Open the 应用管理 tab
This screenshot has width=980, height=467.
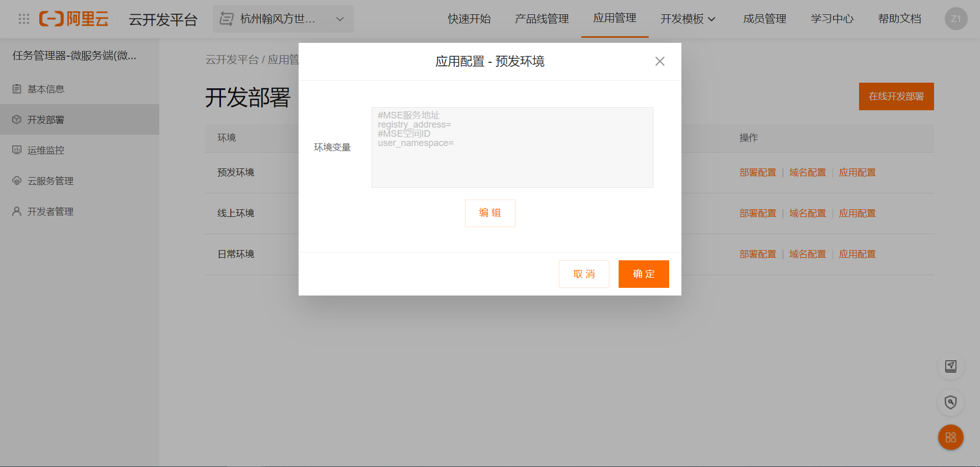click(x=615, y=18)
